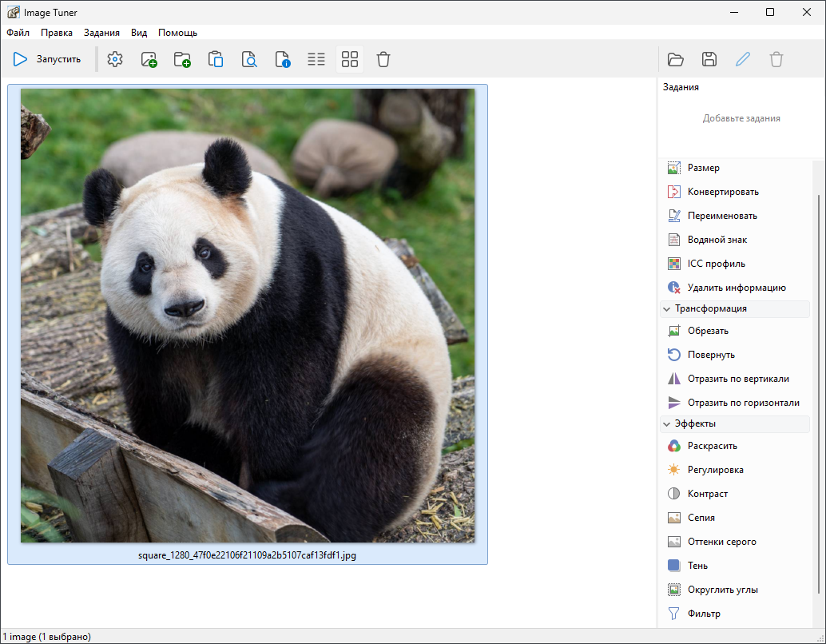The image size is (826, 644).
Task: Click the add images icon in toolbar
Action: [149, 59]
